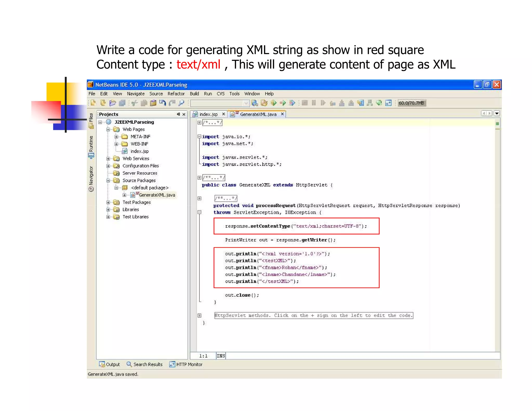Open the Tools menu

click(x=234, y=94)
